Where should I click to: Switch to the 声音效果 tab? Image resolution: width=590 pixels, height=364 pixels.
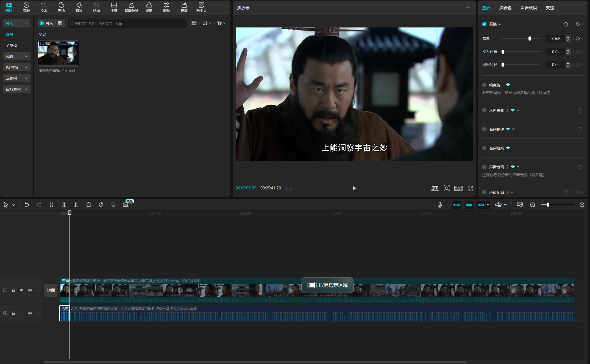click(528, 8)
